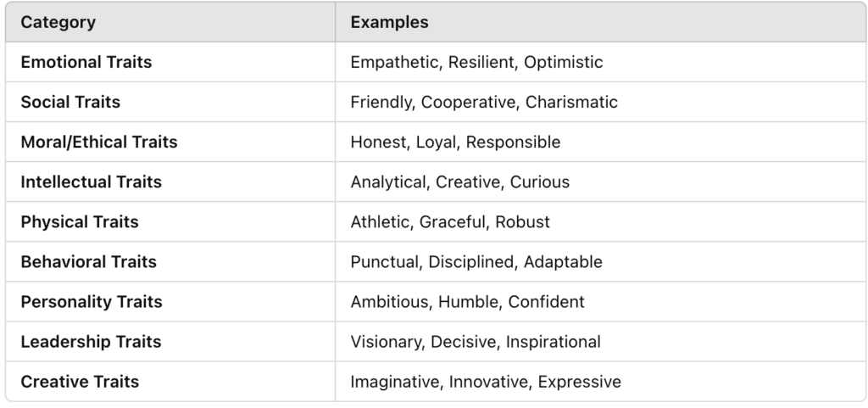Click the Examples column header

tap(390, 22)
